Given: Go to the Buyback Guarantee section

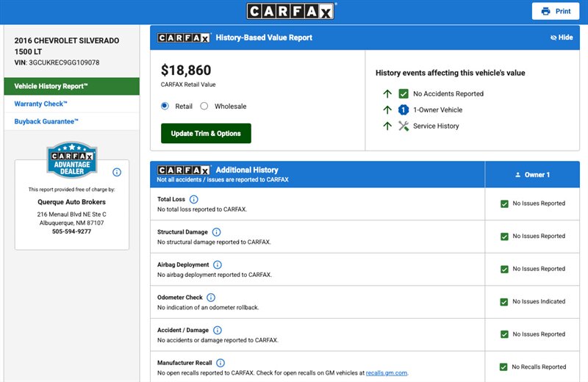Looking at the screenshot, I should coord(46,122).
